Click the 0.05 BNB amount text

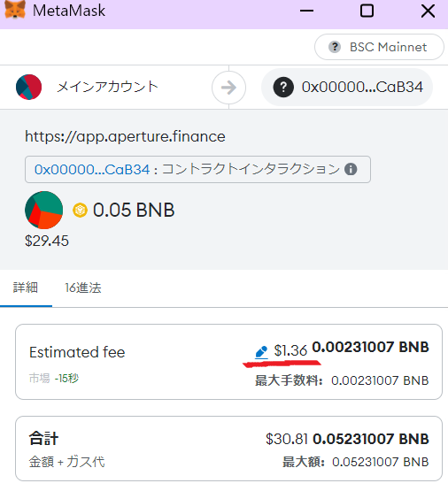[134, 210]
